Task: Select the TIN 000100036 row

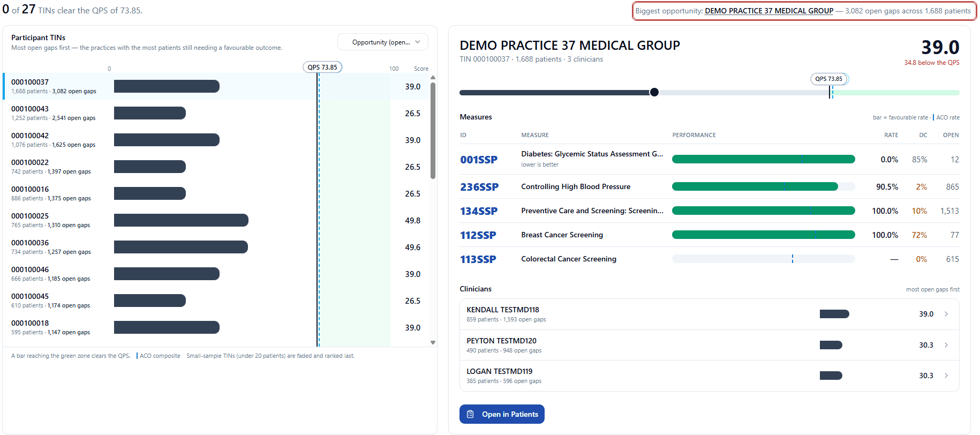Action: point(216,247)
